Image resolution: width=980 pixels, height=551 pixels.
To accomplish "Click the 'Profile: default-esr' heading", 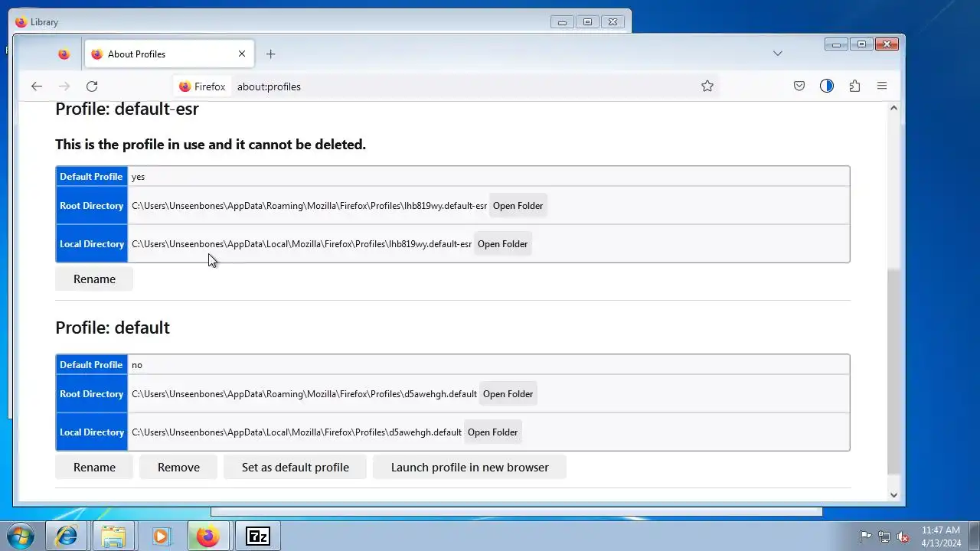I will (127, 109).
